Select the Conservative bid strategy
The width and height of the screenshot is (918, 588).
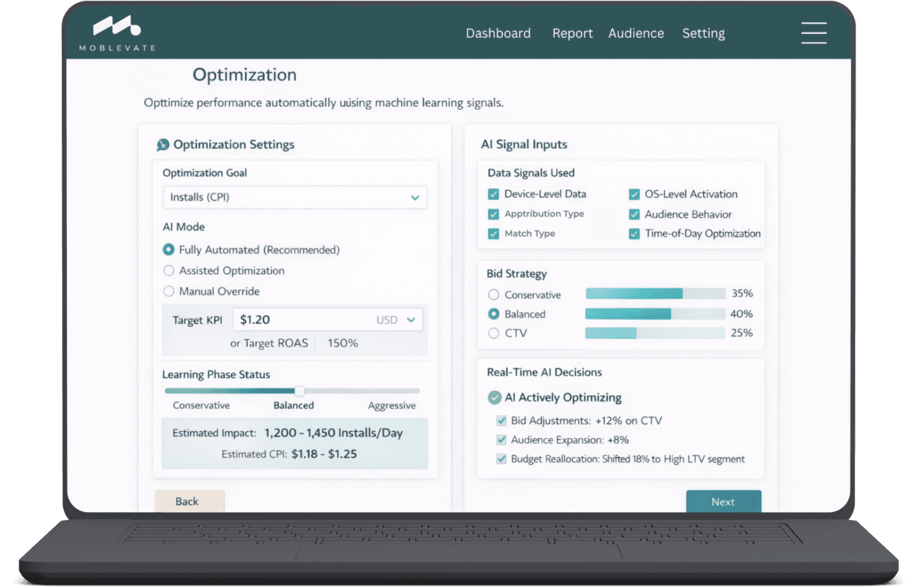493,295
